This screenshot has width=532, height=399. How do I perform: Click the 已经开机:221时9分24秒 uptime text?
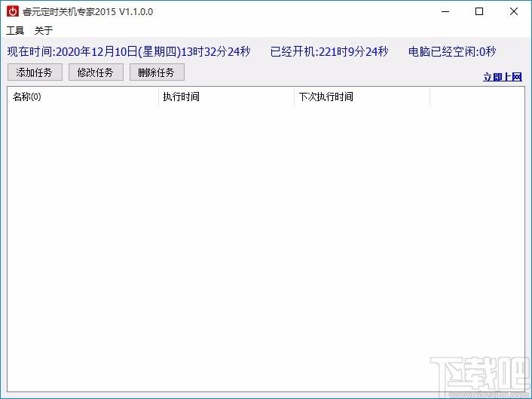pos(329,51)
